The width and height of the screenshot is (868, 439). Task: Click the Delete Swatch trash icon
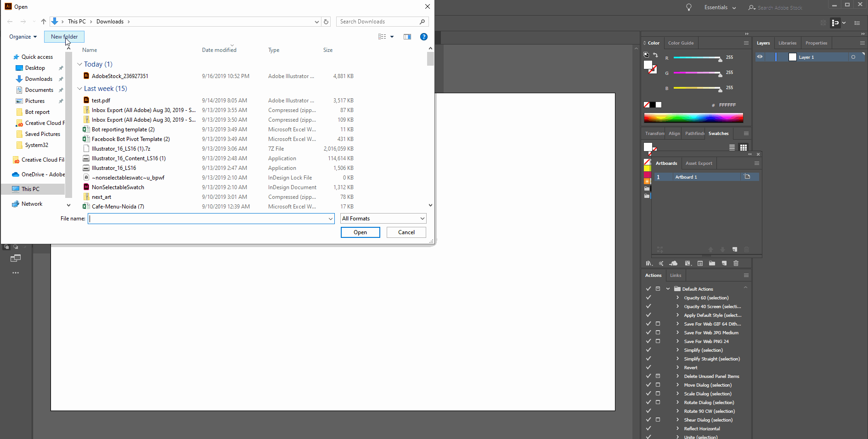tap(736, 264)
